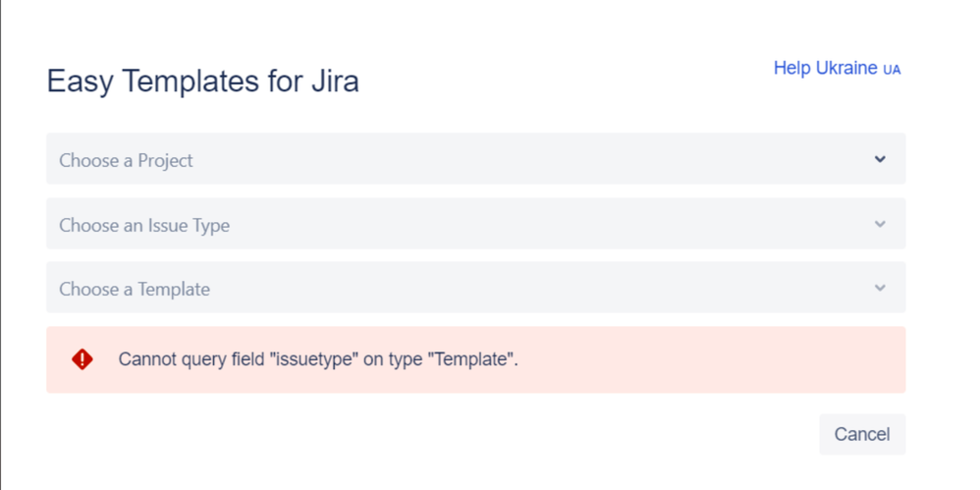
Task: Click the 'Cannot query field' error message
Action: pyautogui.click(x=318, y=360)
